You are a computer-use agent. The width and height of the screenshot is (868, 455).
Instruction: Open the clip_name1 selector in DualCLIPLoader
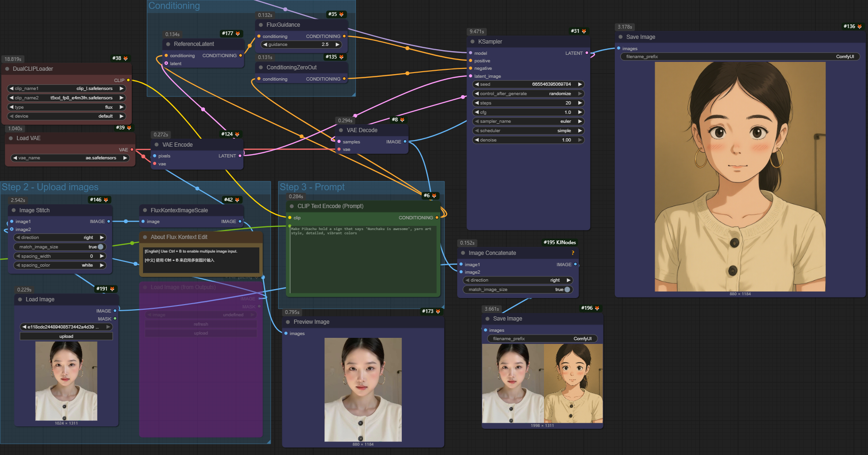pos(66,89)
